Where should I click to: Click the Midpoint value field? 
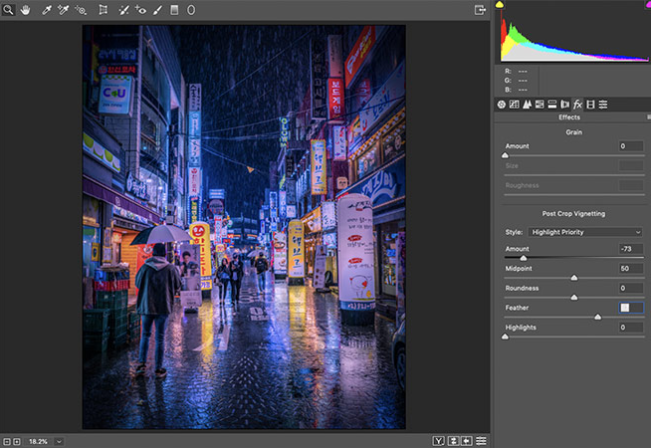click(631, 269)
